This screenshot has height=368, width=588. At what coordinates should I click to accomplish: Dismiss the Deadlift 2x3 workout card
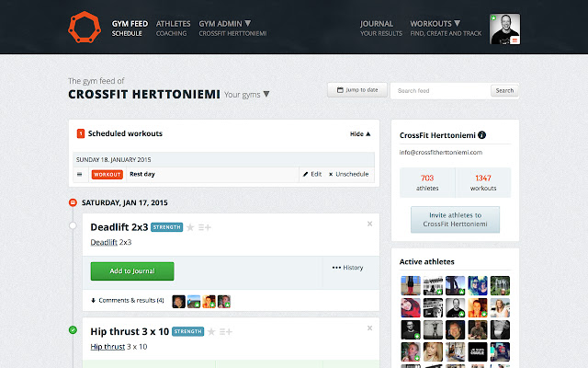tap(369, 224)
